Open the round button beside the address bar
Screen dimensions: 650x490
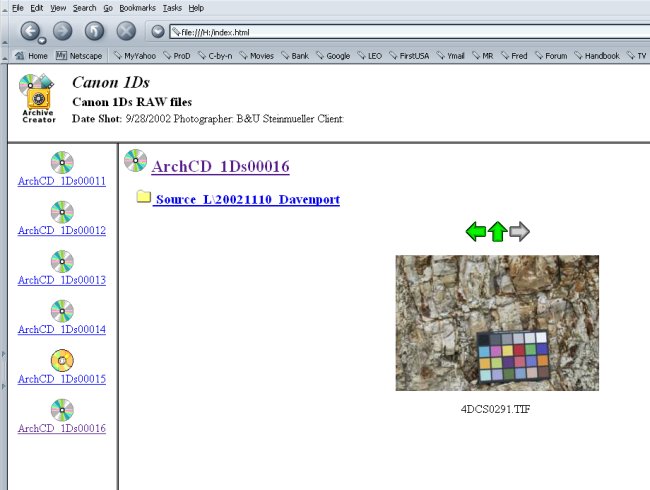point(158,31)
